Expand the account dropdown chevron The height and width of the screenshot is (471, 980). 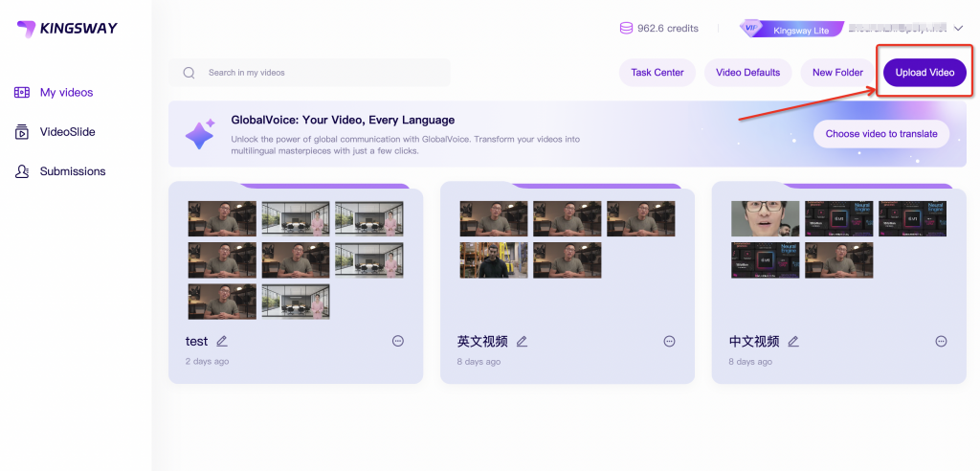tap(959, 28)
